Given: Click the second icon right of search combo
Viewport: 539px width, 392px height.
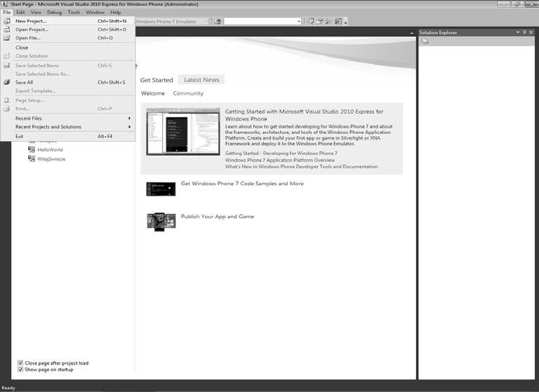Looking at the screenshot, I should coord(319,21).
